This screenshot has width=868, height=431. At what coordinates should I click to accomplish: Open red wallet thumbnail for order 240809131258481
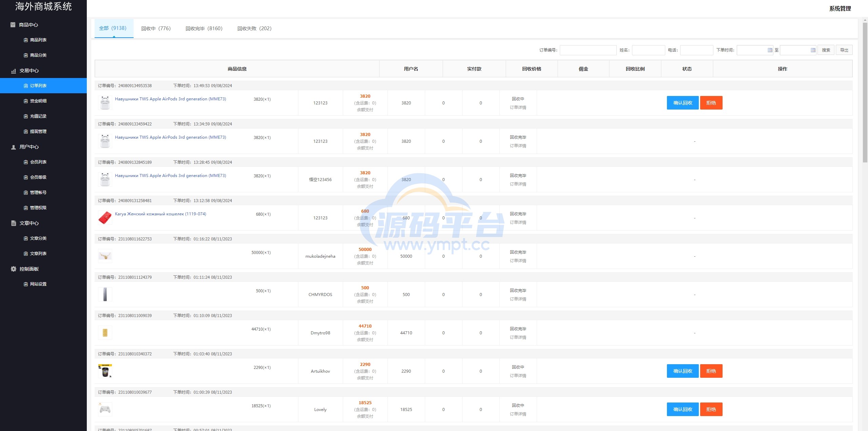105,218
